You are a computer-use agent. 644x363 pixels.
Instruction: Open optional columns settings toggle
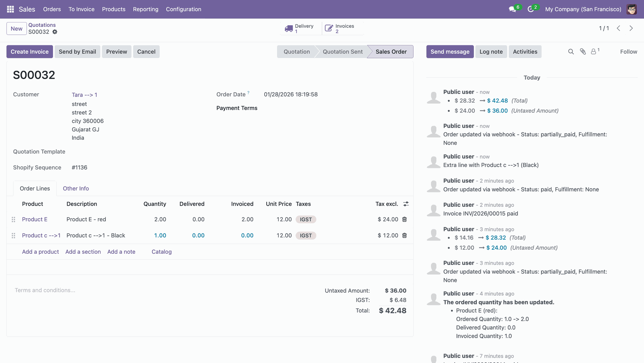pyautogui.click(x=406, y=204)
